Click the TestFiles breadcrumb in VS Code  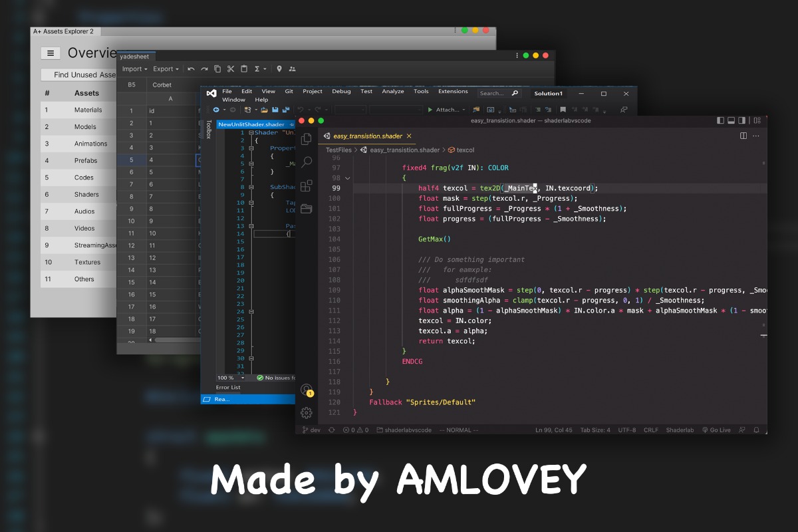pyautogui.click(x=338, y=150)
